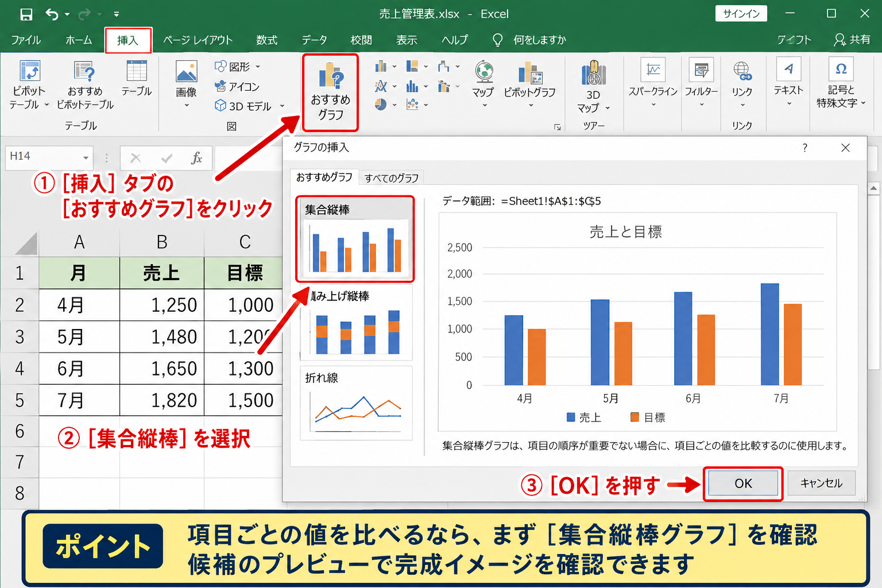Open the chart group dialog launcher
The width and height of the screenshot is (882, 588).
pos(557,127)
